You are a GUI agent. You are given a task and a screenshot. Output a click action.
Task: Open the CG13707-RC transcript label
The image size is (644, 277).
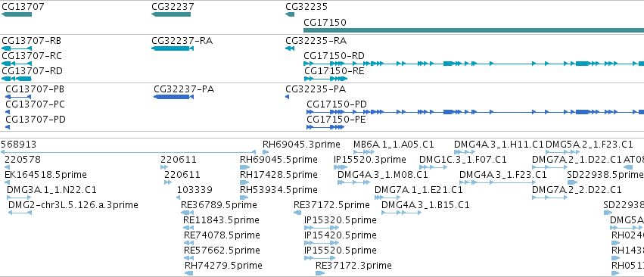click(32, 56)
